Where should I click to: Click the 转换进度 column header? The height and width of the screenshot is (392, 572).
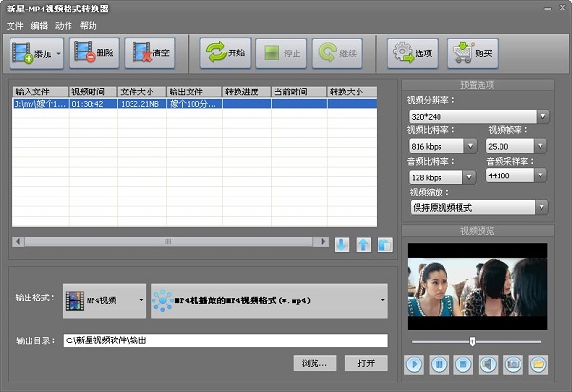coord(247,92)
